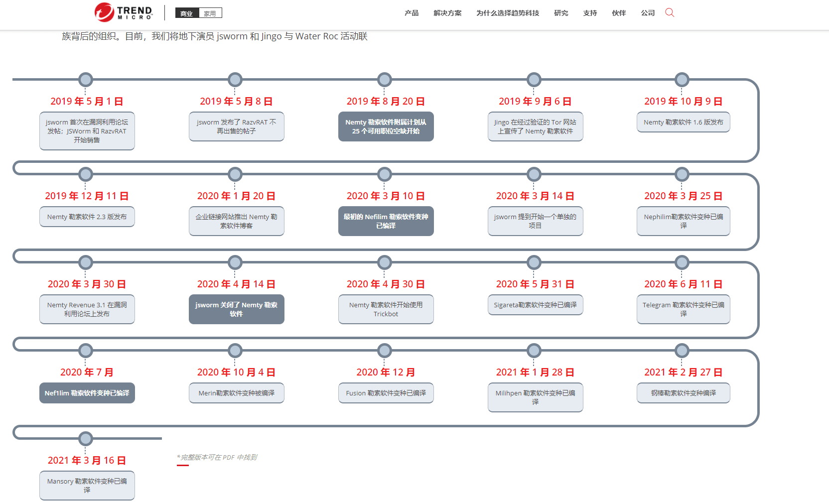This screenshot has height=504, width=829.
Task: Click the 2021 年 3 月 16 日 date
Action: [87, 460]
